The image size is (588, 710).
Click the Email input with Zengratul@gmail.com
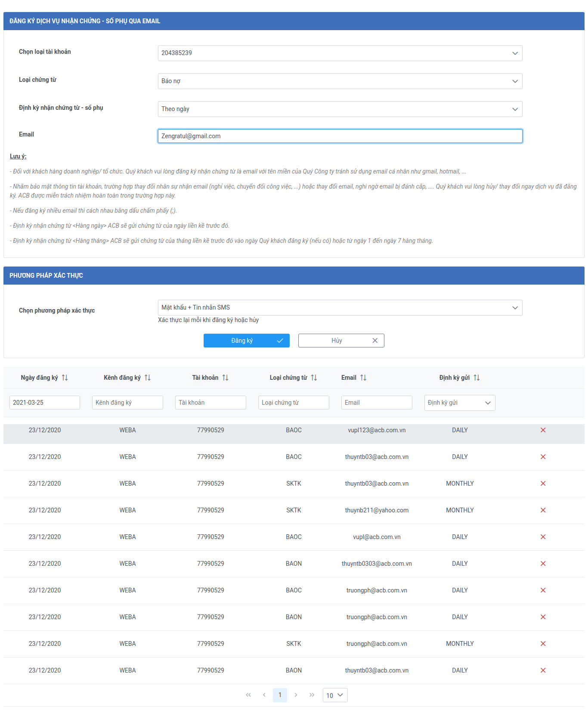(x=340, y=136)
